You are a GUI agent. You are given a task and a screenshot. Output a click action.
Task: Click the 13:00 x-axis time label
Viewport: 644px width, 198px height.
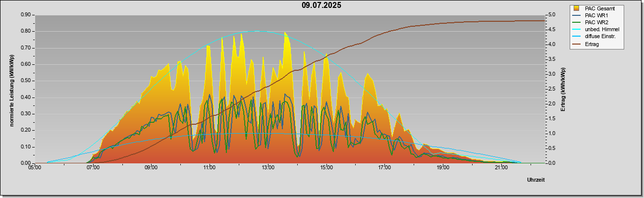pyautogui.click(x=268, y=168)
